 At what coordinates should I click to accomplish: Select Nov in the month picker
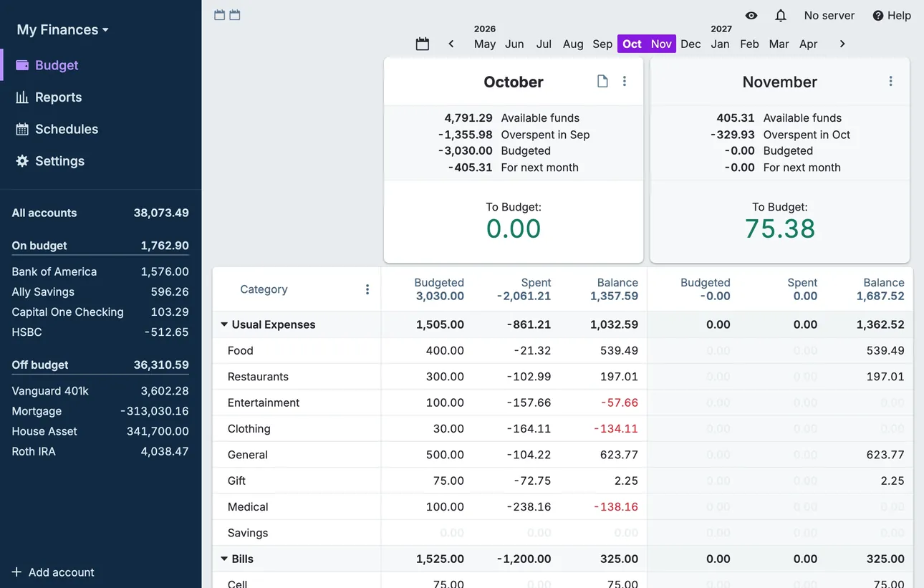[x=661, y=44]
